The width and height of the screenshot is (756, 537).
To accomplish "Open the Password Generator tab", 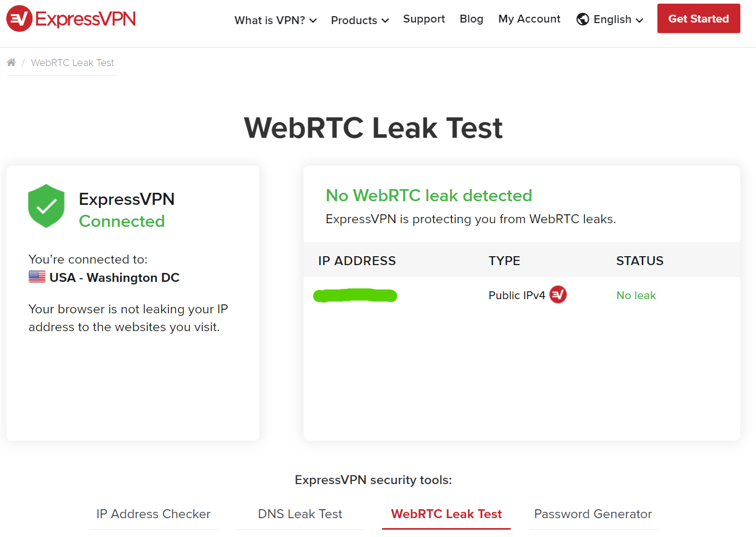I will click(x=593, y=514).
